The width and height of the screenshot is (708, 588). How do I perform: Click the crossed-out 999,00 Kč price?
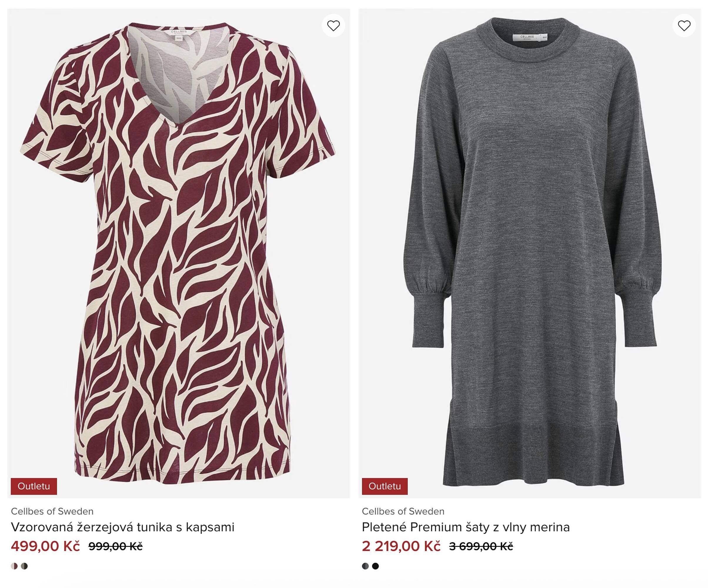pyautogui.click(x=115, y=546)
